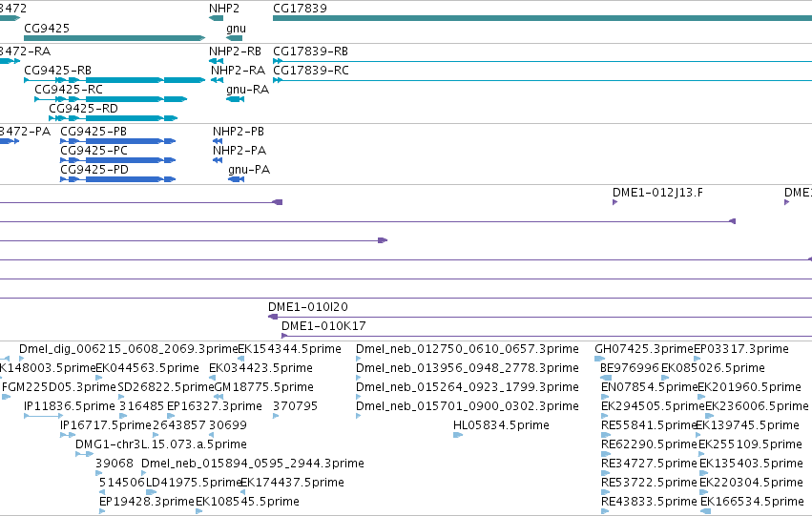Select the gnu-RA transcript glyph
Image resolution: width=812 pixels, height=516 pixels.
235,99
